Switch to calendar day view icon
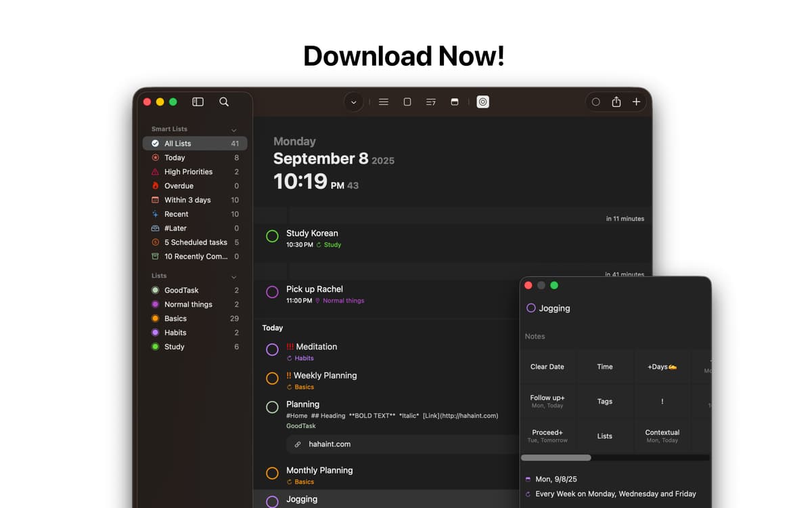The image size is (812, 508). click(455, 102)
